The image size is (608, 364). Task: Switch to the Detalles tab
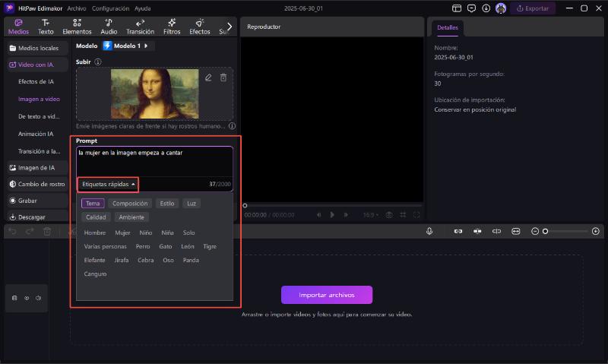click(448, 27)
